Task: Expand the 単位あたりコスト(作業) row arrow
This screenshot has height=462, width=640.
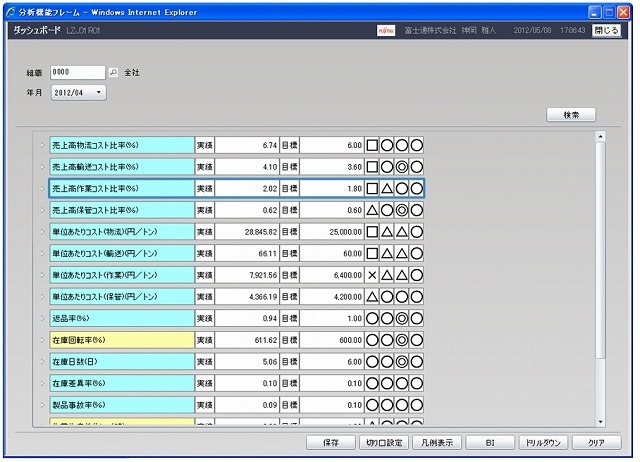Action: [x=42, y=275]
